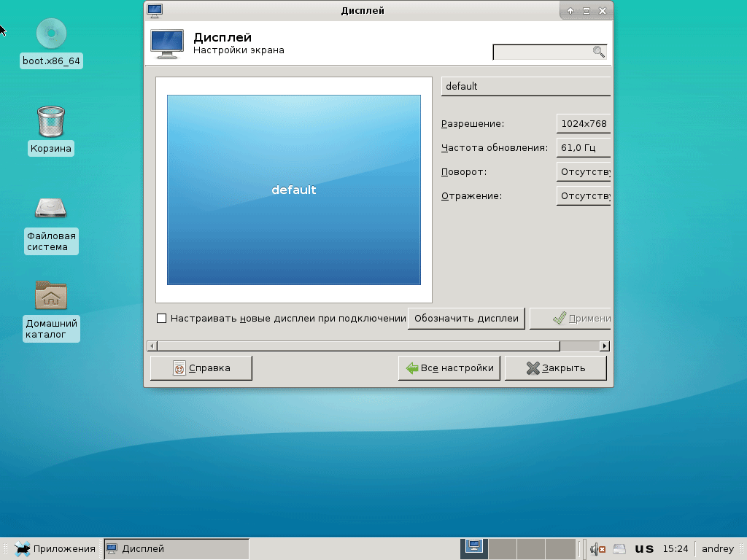The width and height of the screenshot is (747, 560).
Task: Switch to the first workspace in pager
Action: coord(473,548)
